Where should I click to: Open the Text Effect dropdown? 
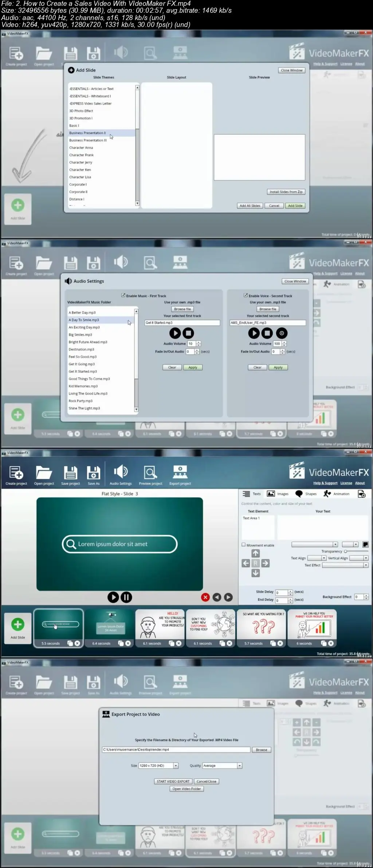click(345, 565)
